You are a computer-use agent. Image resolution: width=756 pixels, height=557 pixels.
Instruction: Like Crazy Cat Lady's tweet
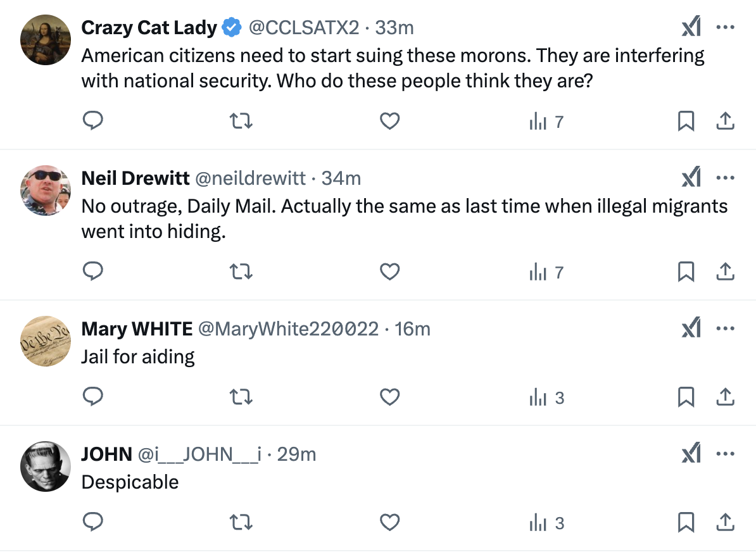tap(389, 121)
